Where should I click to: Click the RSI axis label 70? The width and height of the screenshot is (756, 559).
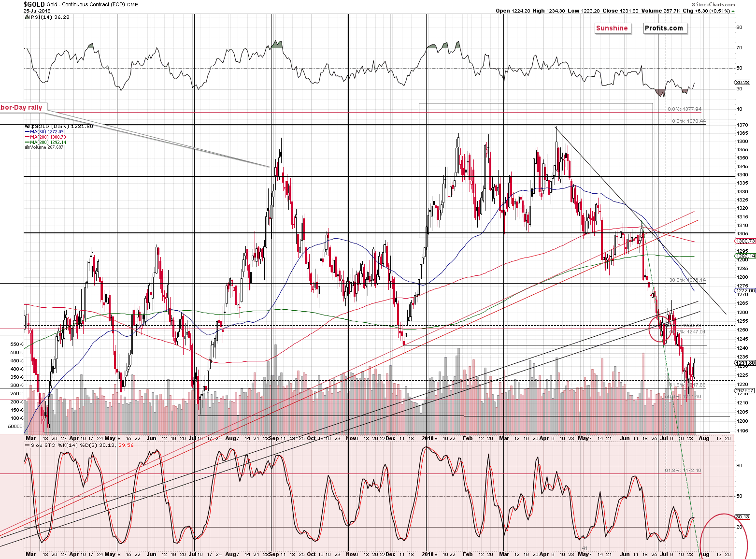click(739, 48)
